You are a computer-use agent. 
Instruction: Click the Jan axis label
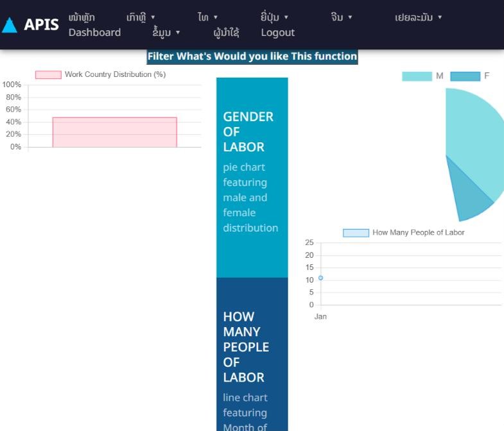point(320,317)
